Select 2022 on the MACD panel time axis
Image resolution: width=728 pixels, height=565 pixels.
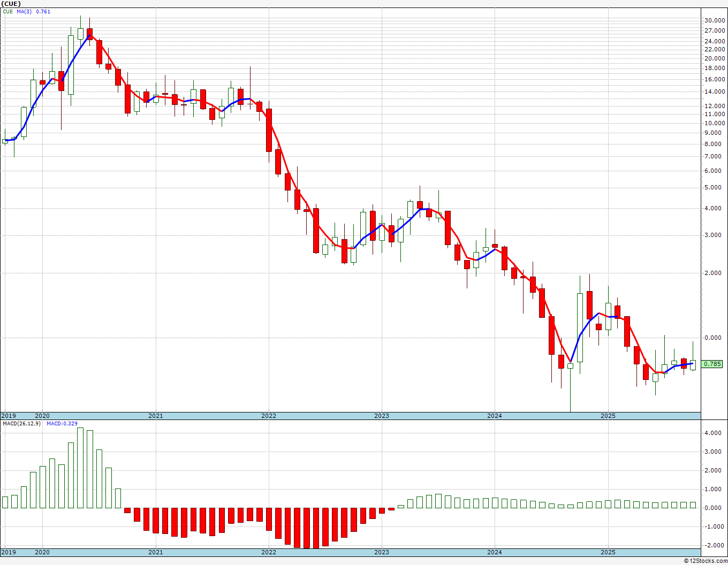click(268, 552)
